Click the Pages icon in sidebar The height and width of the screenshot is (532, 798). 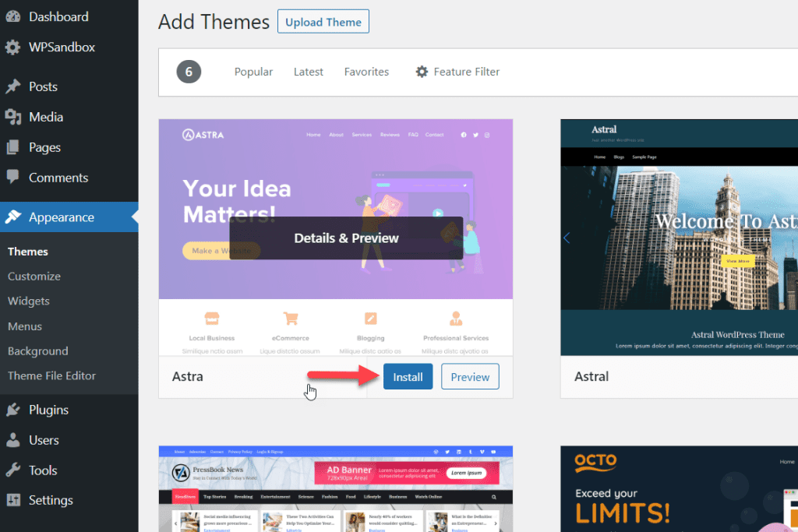pyautogui.click(x=13, y=147)
